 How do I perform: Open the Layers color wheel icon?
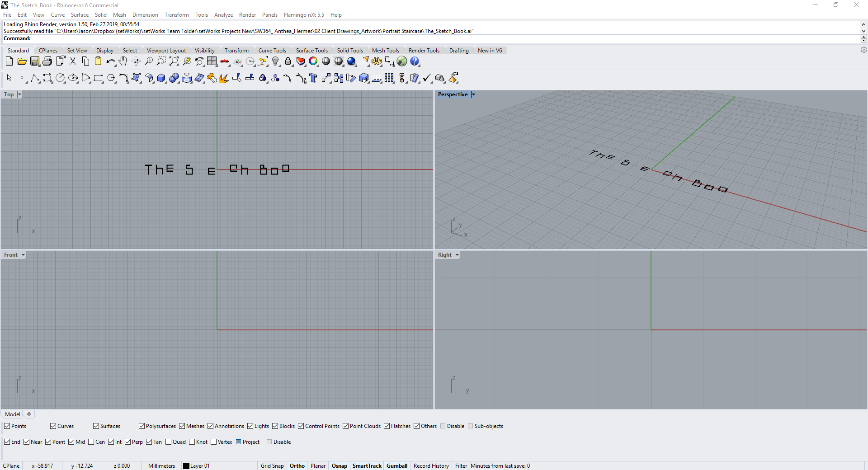coord(313,61)
